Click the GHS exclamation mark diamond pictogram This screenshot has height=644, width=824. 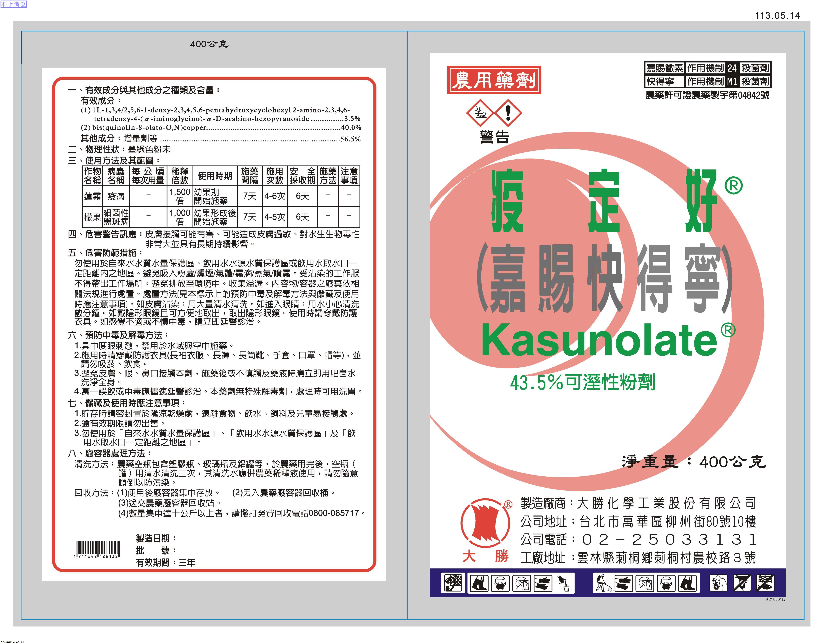[x=508, y=113]
